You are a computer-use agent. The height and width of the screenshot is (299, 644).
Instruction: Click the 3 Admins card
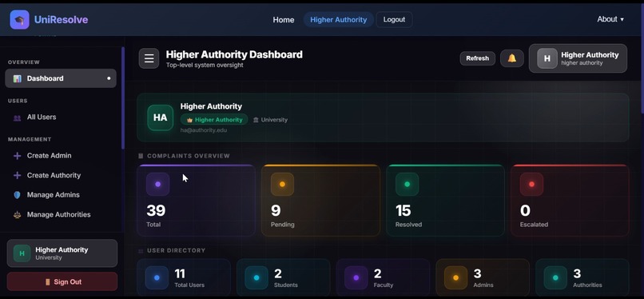483,277
